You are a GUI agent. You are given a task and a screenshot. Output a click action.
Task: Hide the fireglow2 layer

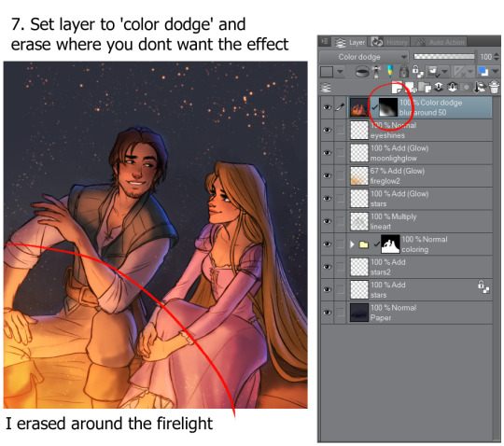point(328,175)
